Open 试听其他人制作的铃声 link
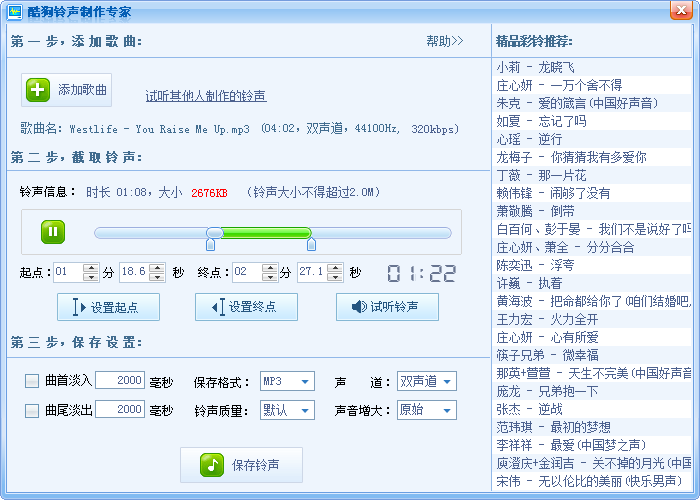 (x=206, y=96)
